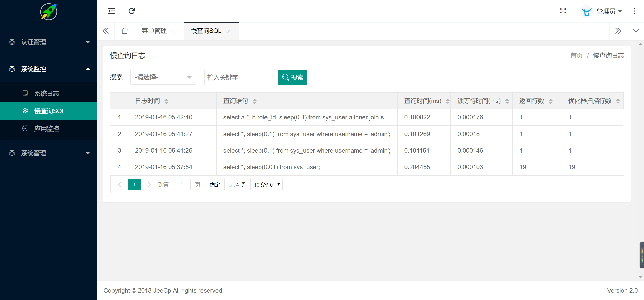Click the 确定 pagination button

tap(214, 185)
